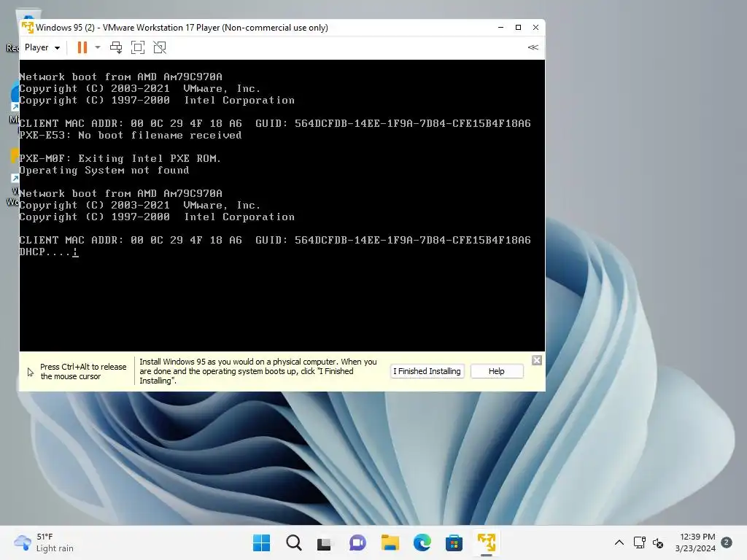
Task: Open Help in the install hint bar
Action: pos(496,371)
